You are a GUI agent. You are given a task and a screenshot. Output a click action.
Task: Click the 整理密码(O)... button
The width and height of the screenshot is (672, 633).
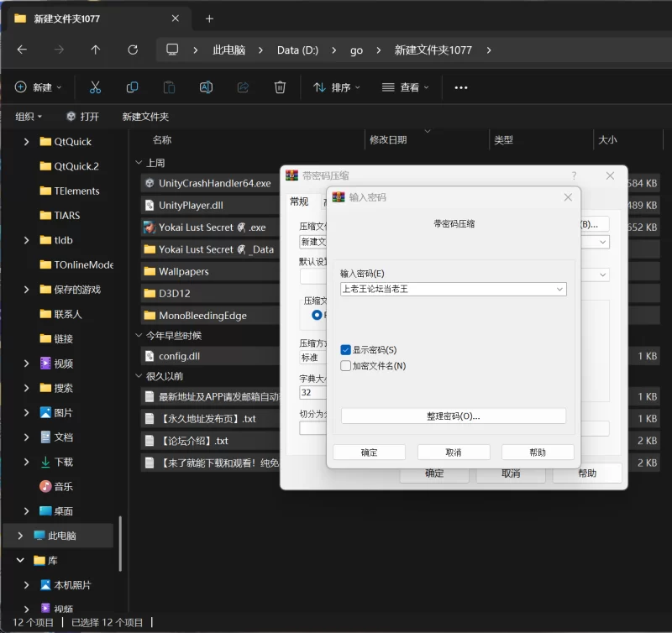coord(454,416)
